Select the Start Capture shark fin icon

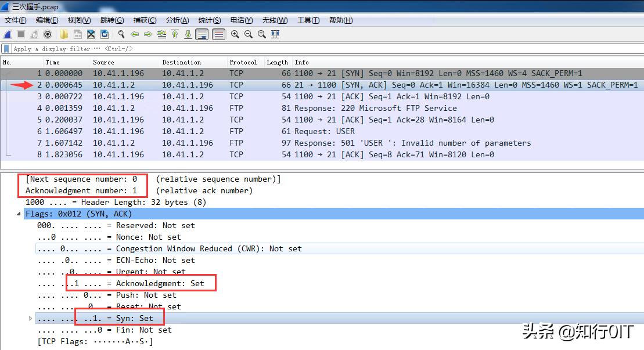(7, 34)
